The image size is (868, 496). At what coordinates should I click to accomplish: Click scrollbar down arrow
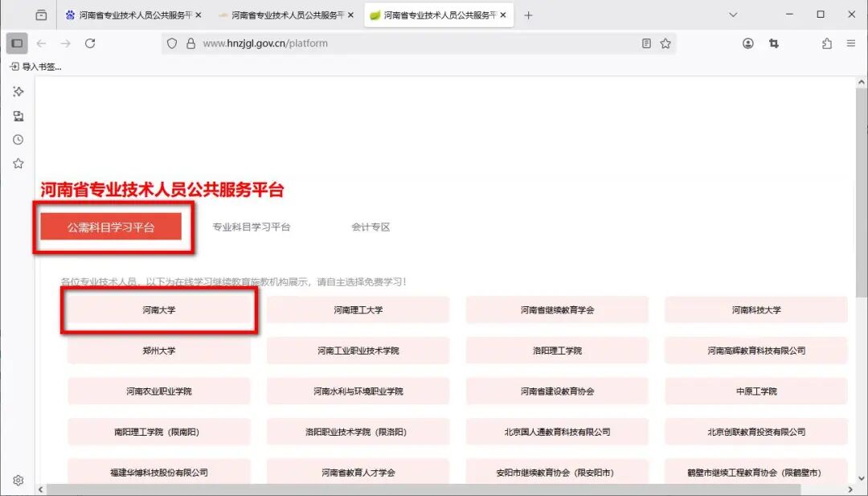862,478
